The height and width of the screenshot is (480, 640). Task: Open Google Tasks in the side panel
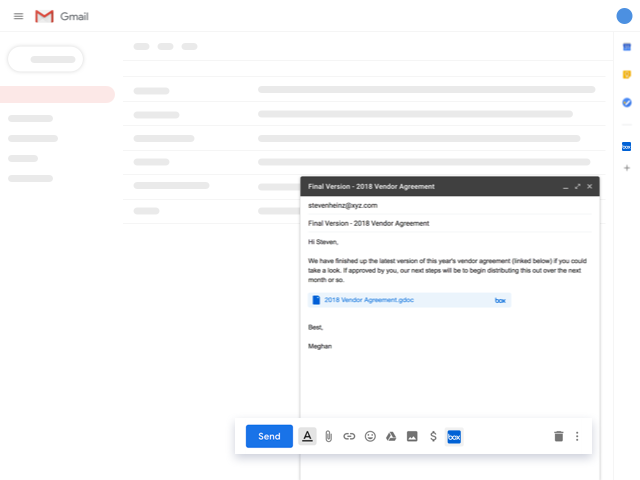(x=627, y=102)
